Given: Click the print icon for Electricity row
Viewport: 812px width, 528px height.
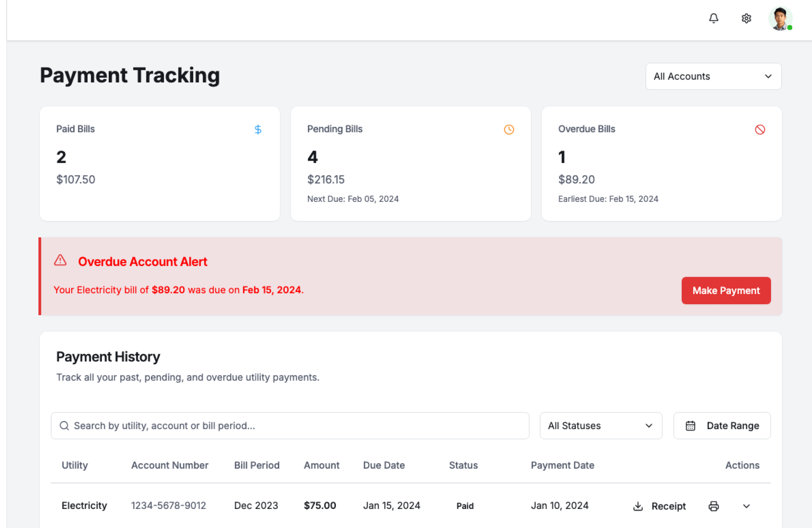Looking at the screenshot, I should [713, 506].
